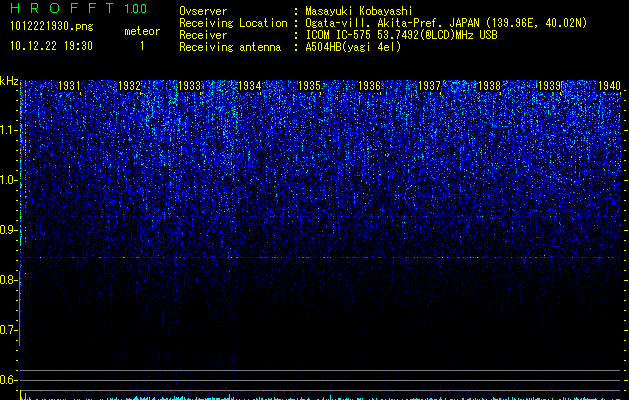Click the meteor count value 1
This screenshot has width=629, height=400.
click(x=142, y=46)
